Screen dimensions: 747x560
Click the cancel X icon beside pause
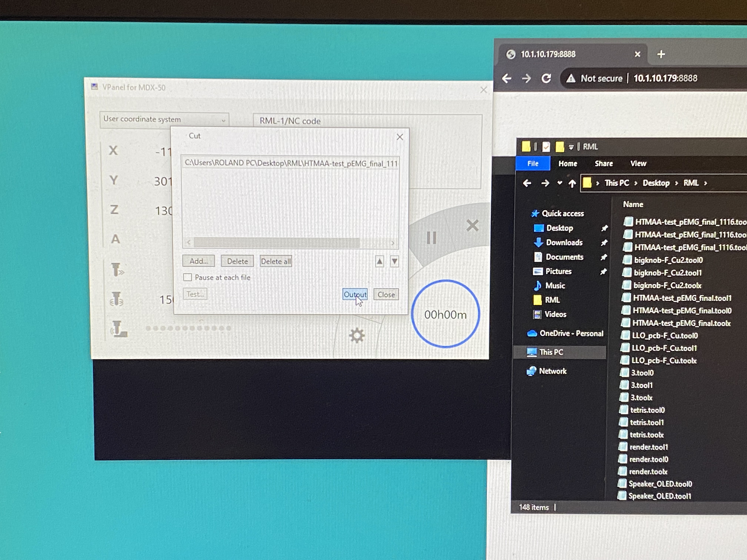[x=472, y=226]
